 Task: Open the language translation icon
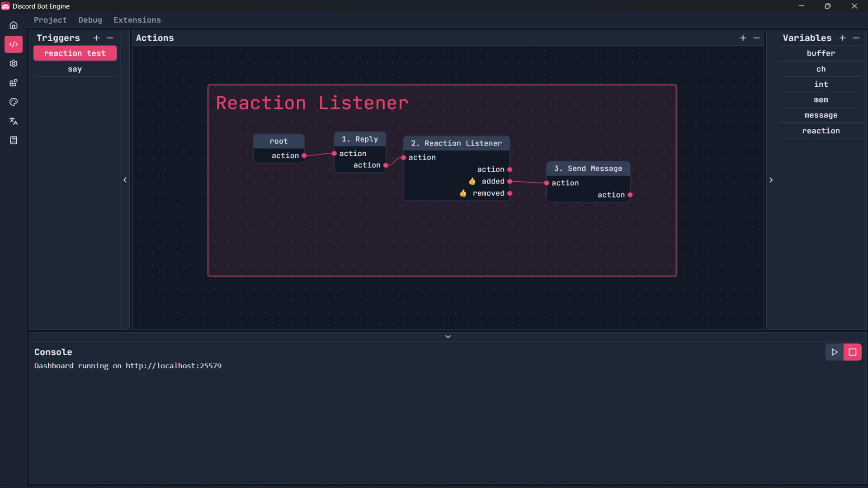14,121
